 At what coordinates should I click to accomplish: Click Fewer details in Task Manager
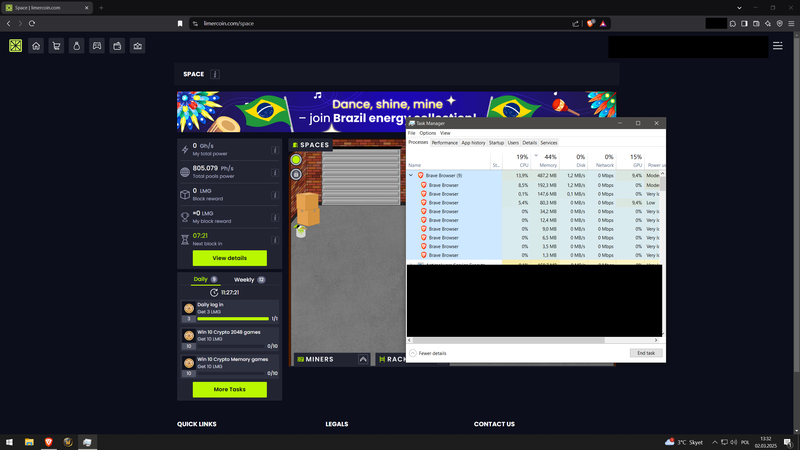tap(428, 353)
